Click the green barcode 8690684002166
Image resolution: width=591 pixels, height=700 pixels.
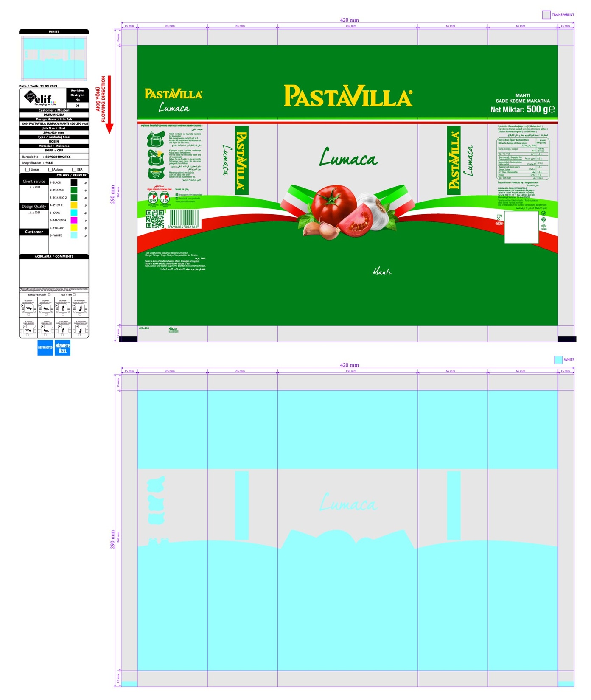point(184,219)
